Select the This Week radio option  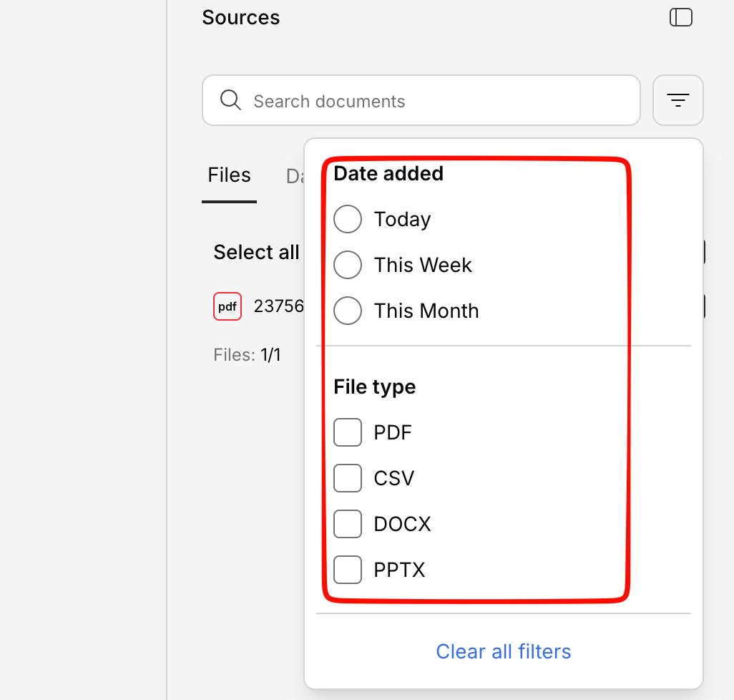[348, 265]
